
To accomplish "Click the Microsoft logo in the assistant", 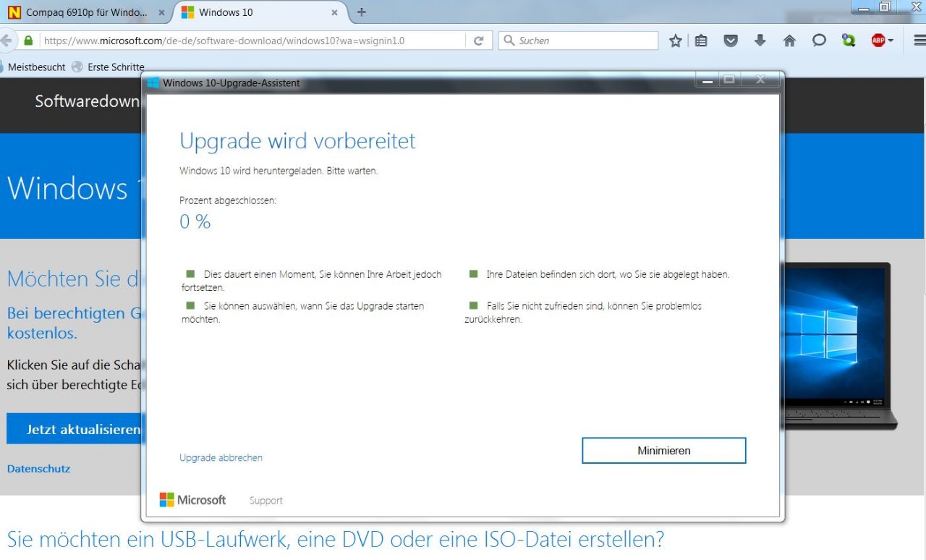I will pyautogui.click(x=192, y=500).
